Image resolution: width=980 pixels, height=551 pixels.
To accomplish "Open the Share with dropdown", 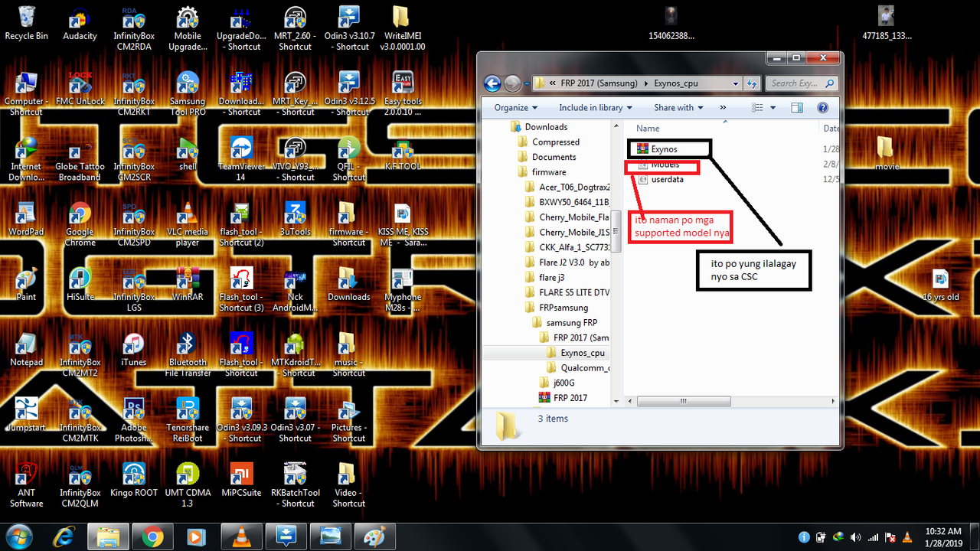I will pos(678,108).
